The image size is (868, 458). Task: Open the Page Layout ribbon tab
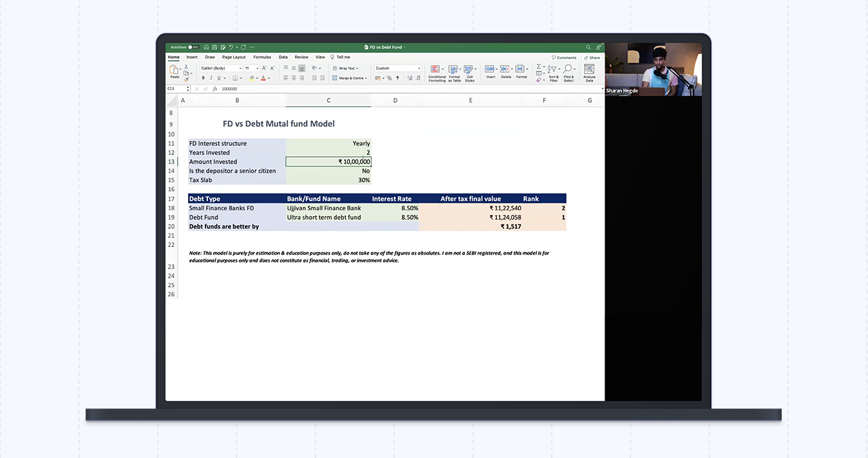(x=234, y=57)
